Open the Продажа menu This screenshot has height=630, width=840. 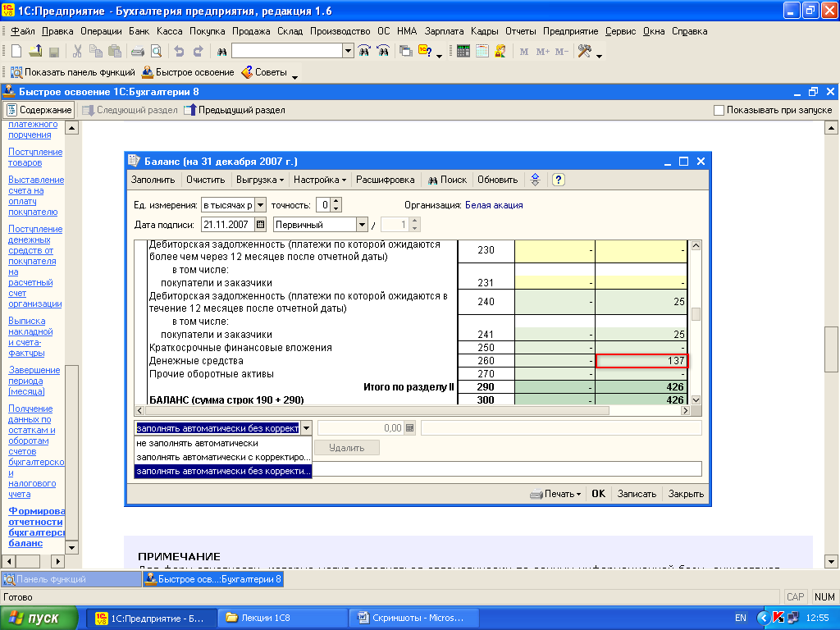tap(251, 31)
